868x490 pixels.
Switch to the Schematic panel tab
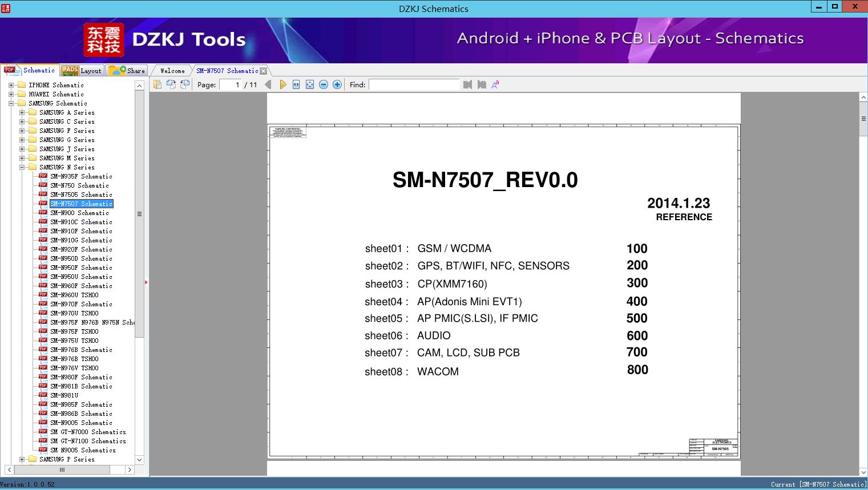[x=30, y=70]
